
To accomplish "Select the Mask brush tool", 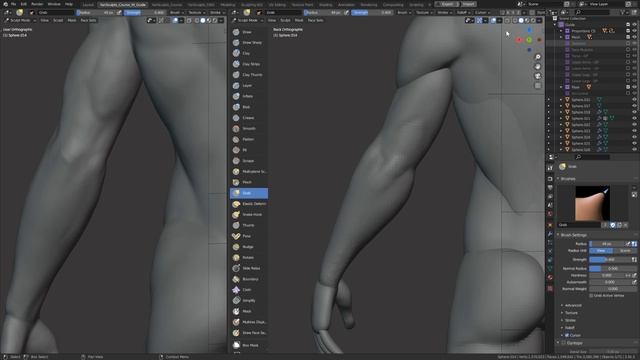I will tap(249, 311).
